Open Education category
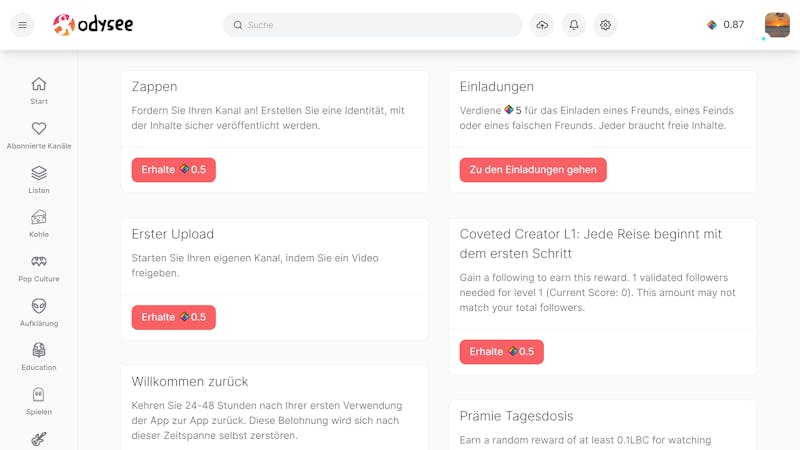Screen dimensions: 800x450 point(39,357)
